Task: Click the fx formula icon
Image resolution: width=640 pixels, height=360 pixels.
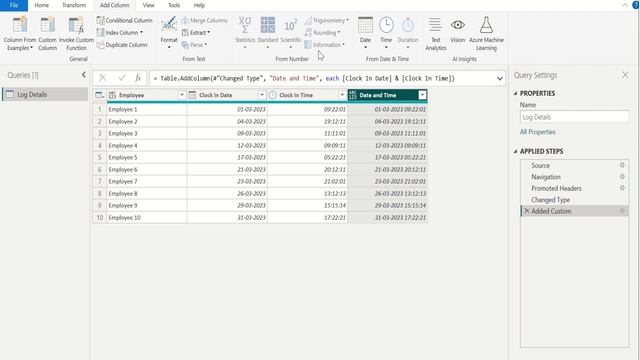Action: (138, 78)
